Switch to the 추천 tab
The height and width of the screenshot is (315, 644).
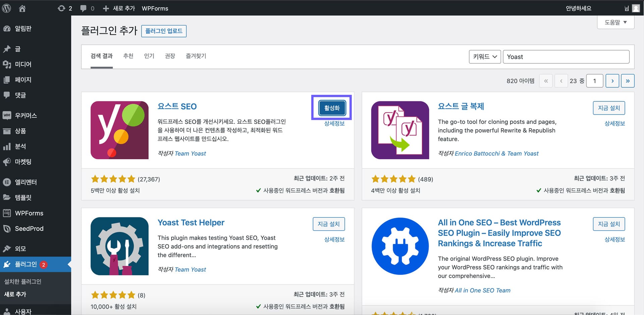[128, 56]
